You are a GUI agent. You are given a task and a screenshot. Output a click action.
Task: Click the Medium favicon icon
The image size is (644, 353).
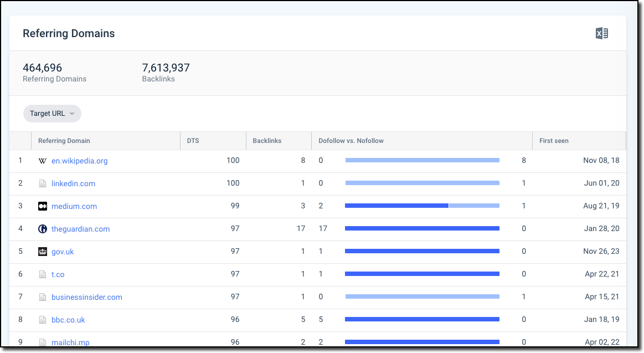(x=42, y=206)
